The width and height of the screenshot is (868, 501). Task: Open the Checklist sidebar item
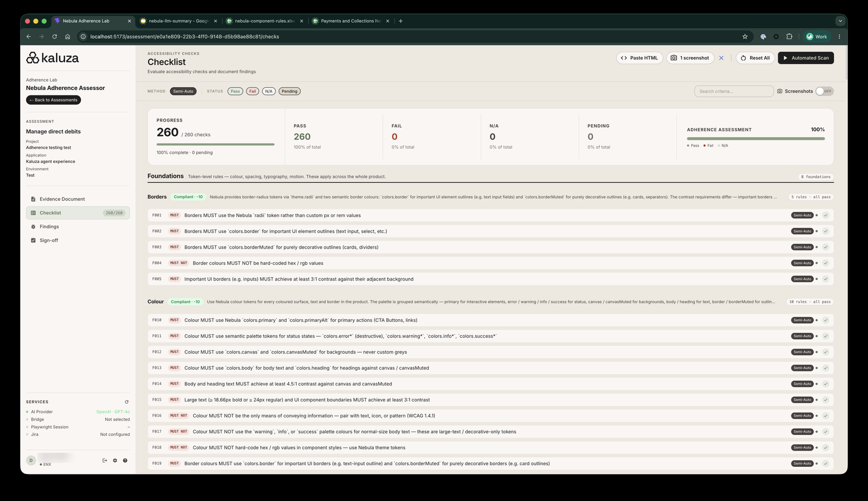[x=78, y=213]
